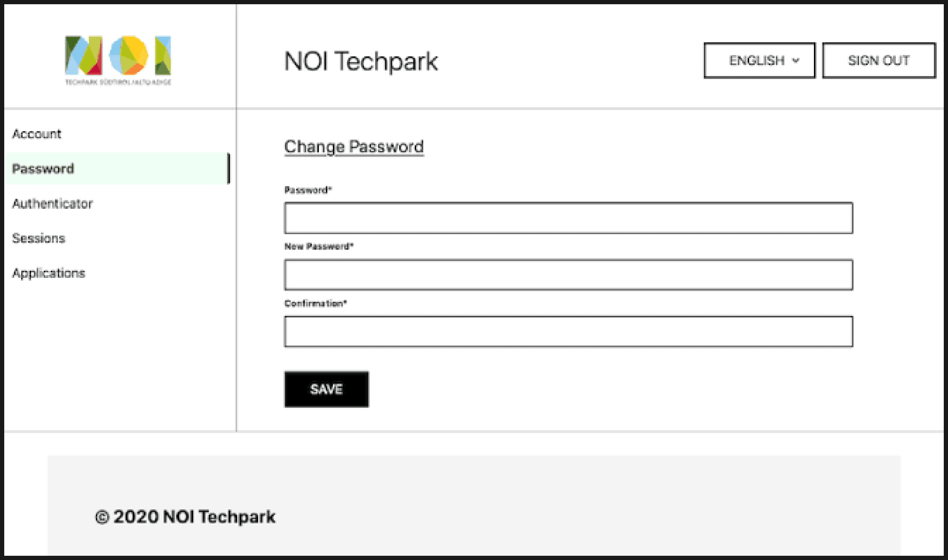Click into the New Password field
Viewport: 948px width, 560px height.
point(568,275)
